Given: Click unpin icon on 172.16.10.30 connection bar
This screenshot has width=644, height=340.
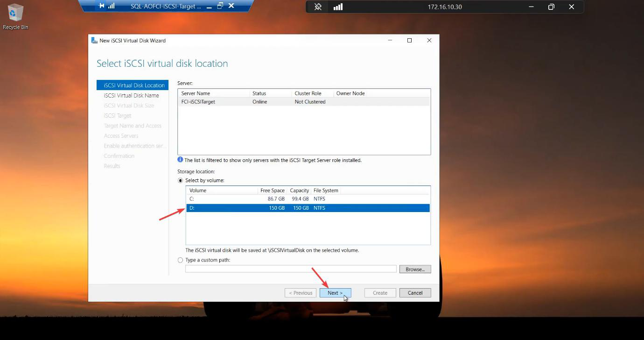Looking at the screenshot, I should point(318,7).
